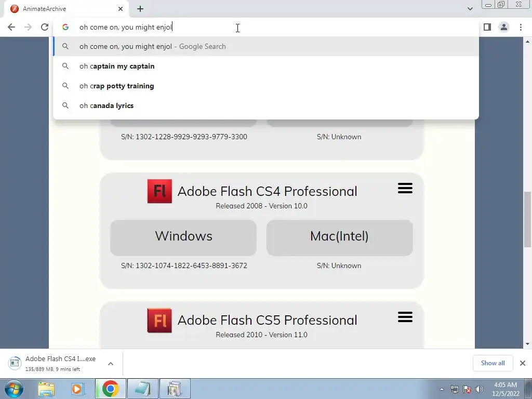
Task: Click the forward navigation arrow
Action: pyautogui.click(x=28, y=27)
